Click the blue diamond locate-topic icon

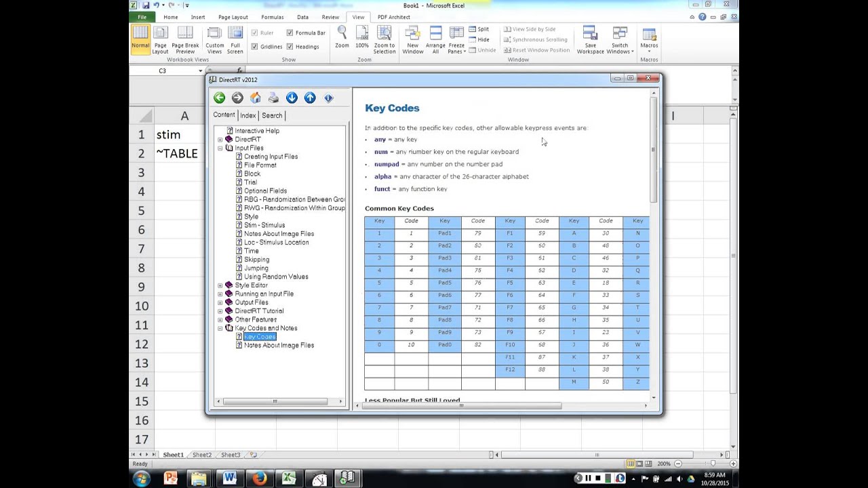pyautogui.click(x=328, y=98)
